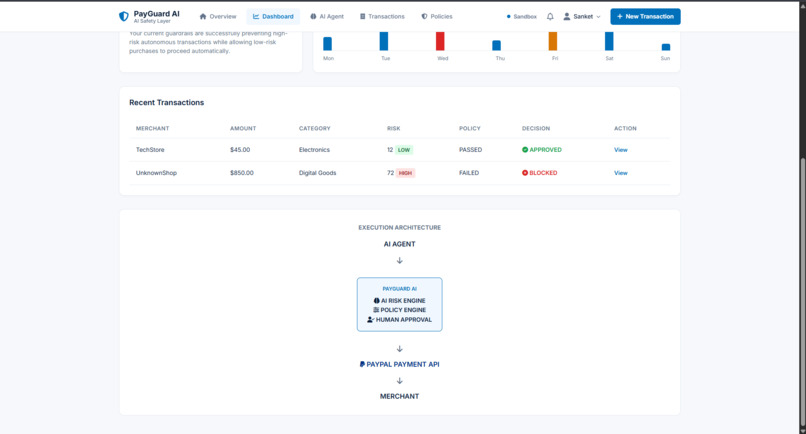
Task: Click the PayPal logo icon
Action: pos(362,364)
